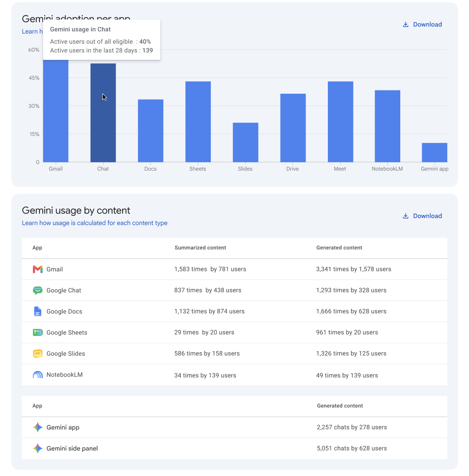469x476 pixels.
Task: Click '586 times by 158 users' cell
Action: [x=207, y=354]
